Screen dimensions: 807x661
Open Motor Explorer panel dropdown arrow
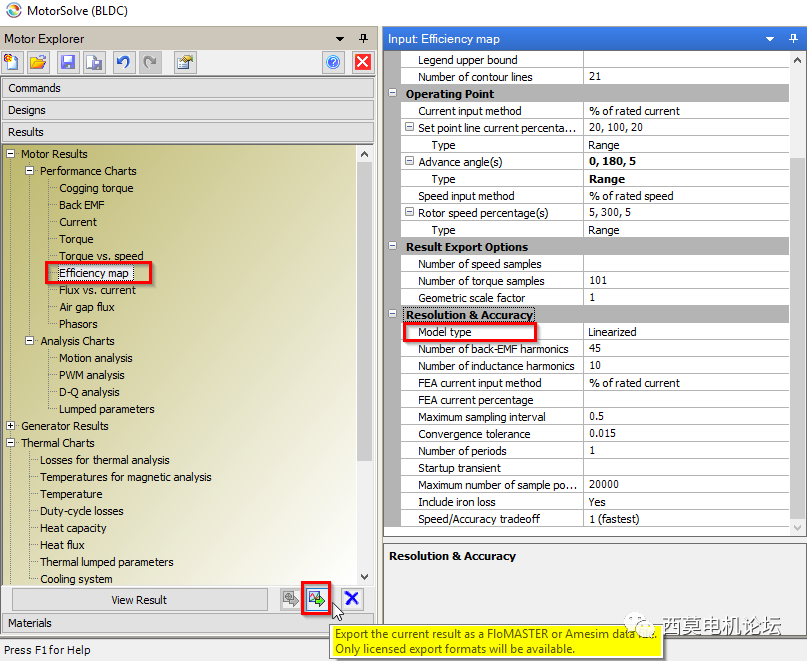340,39
